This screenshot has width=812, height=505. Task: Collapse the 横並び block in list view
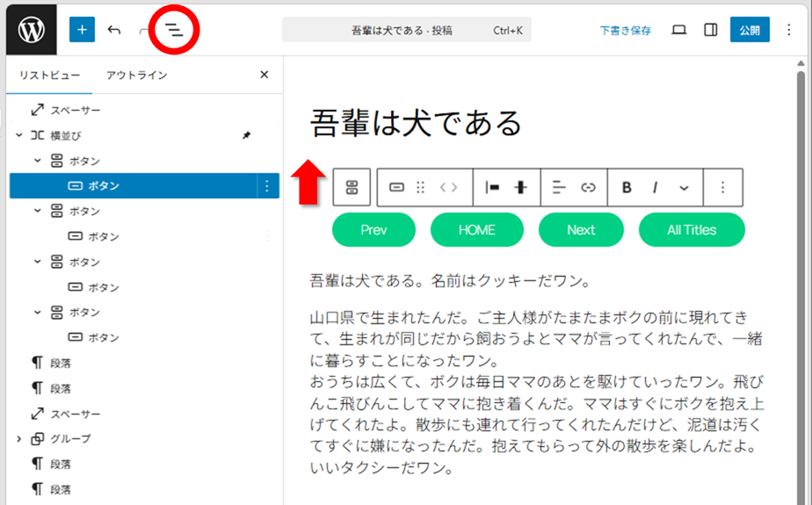19,136
